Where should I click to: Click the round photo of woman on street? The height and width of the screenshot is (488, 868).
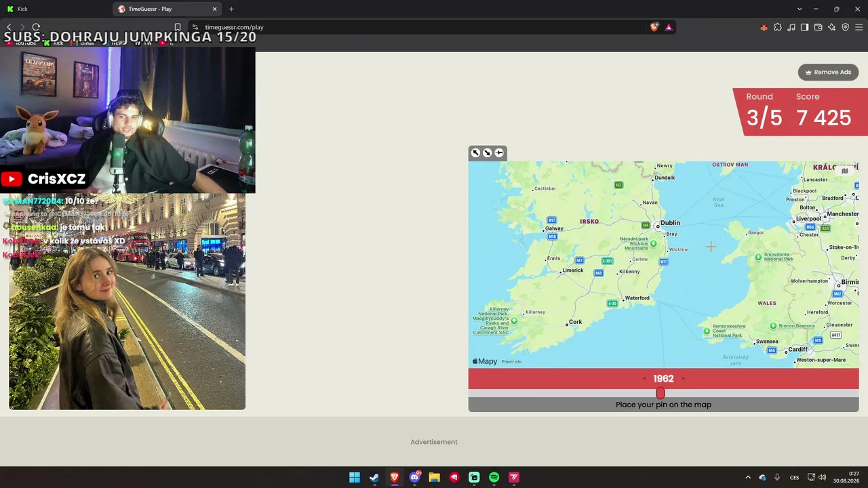coord(127,302)
